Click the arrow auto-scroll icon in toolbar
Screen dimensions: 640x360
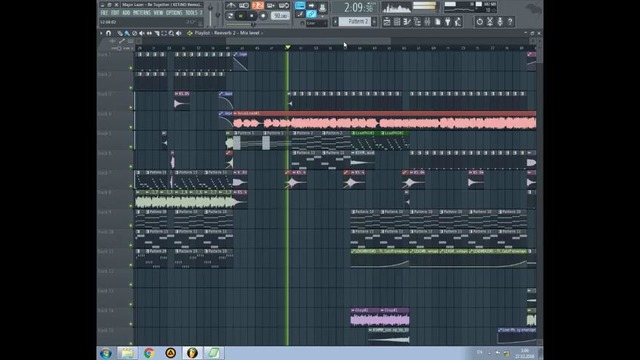311,5
